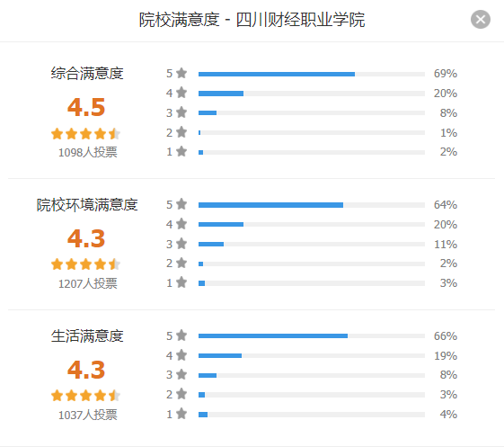The image size is (504, 447).
Task: Click the orange star rating below 4.5
Action: click(x=86, y=133)
